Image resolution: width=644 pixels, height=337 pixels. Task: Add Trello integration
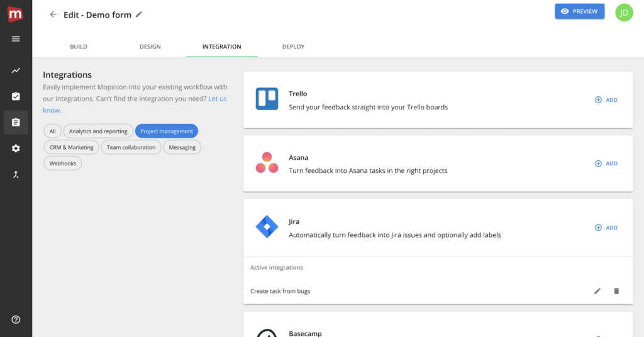tap(606, 100)
